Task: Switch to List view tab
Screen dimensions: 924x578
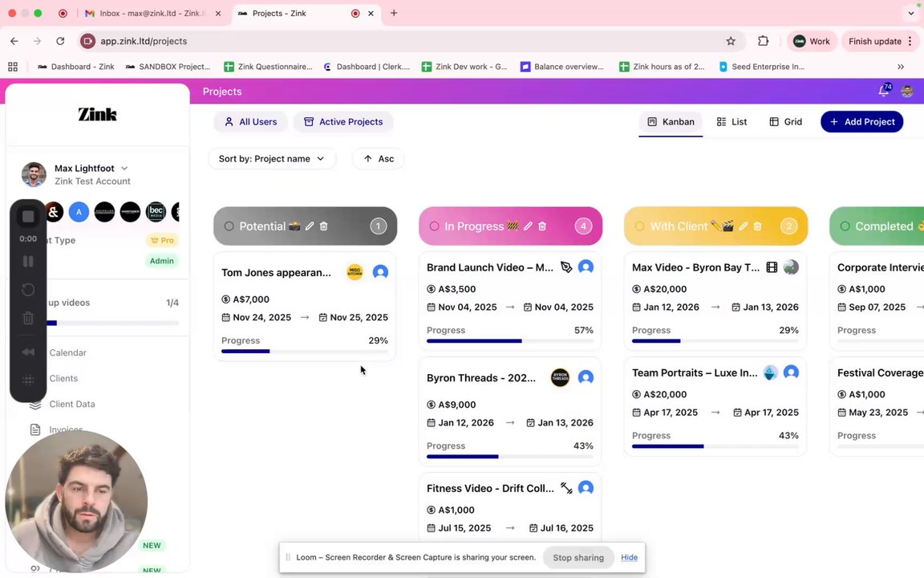Action: click(731, 122)
